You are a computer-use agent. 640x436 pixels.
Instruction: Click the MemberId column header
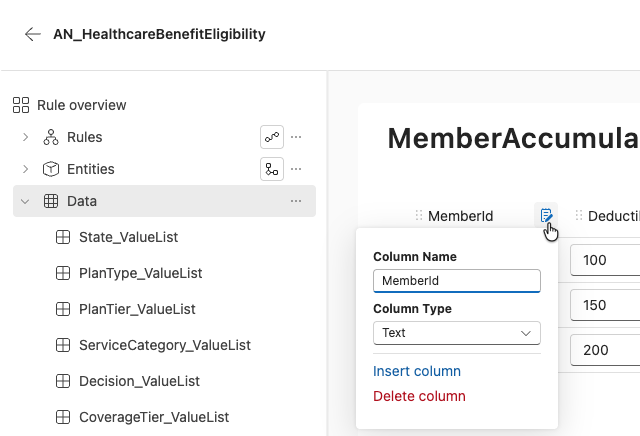click(460, 216)
